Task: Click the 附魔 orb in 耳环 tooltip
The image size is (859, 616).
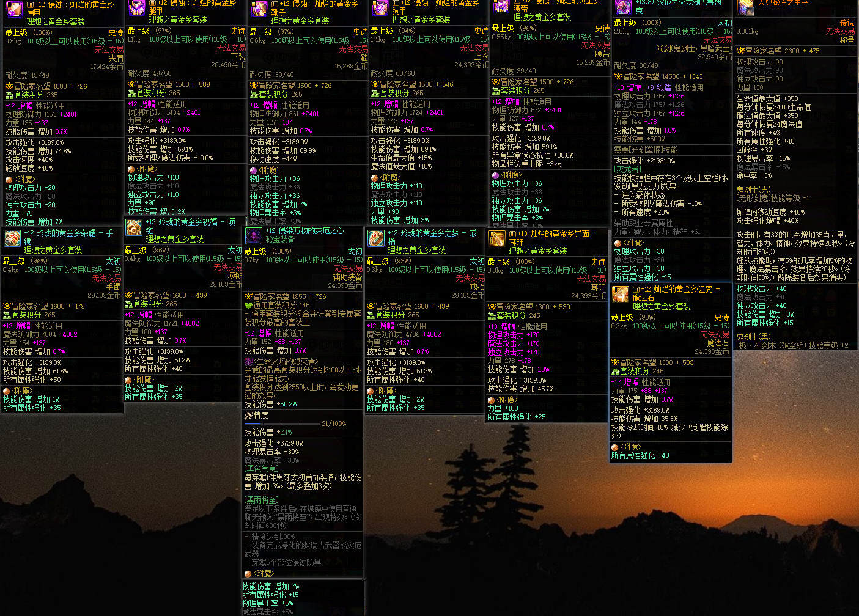Action: tap(491, 400)
